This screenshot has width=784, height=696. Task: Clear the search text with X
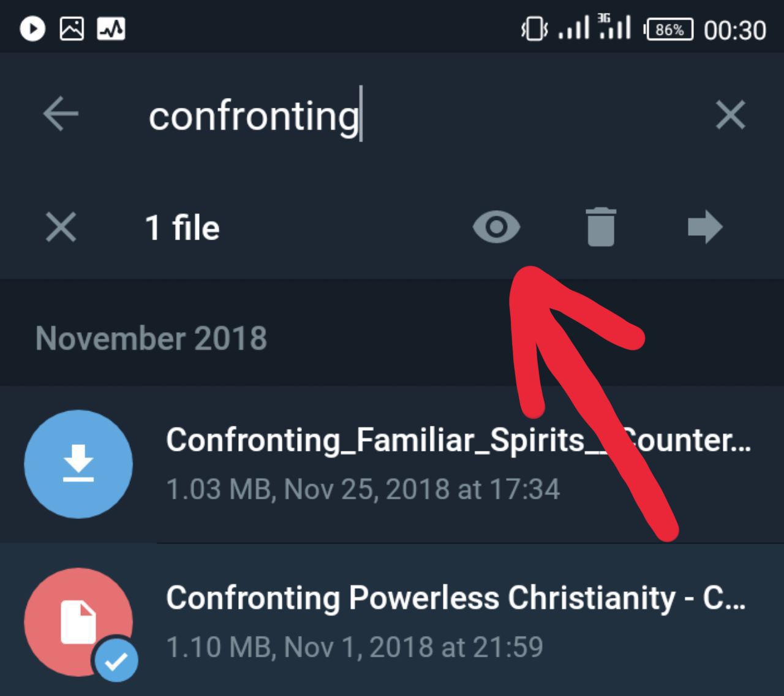pos(730,115)
